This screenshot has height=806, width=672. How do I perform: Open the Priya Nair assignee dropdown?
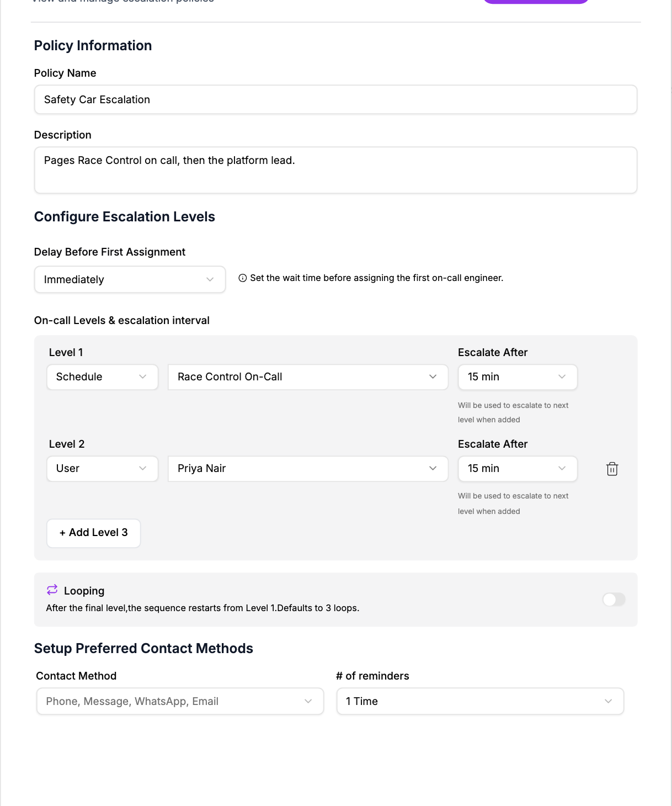click(308, 469)
